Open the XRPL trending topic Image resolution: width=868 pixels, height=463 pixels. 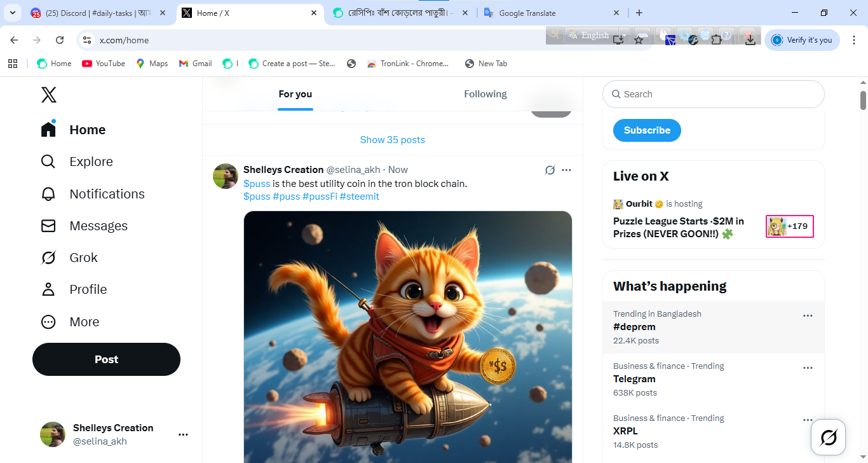coord(714,432)
